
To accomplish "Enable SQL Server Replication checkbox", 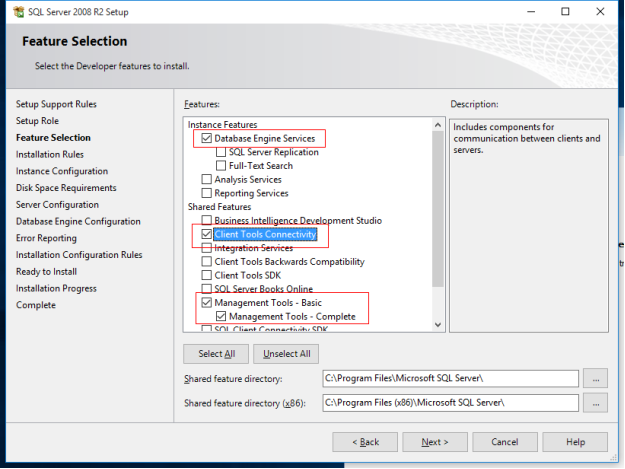I will (221, 153).
